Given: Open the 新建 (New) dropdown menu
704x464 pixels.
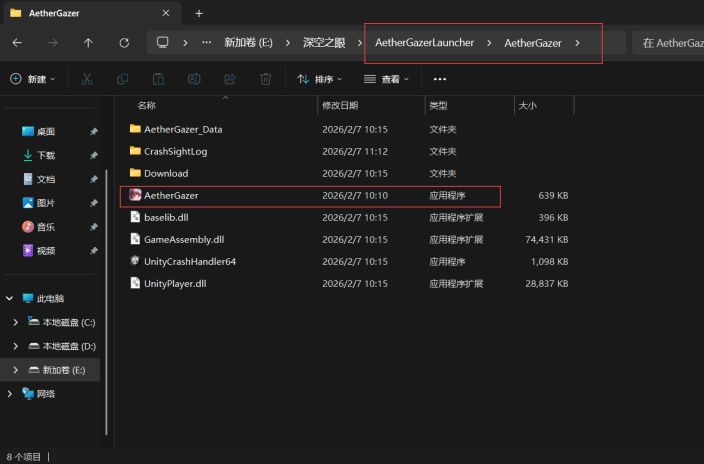Looking at the screenshot, I should click(x=33, y=79).
